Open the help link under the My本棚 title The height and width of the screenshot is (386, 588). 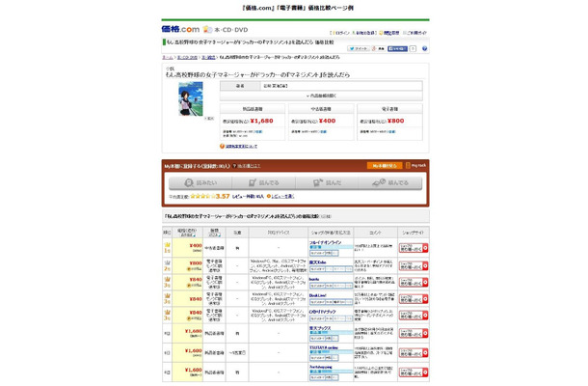(249, 166)
